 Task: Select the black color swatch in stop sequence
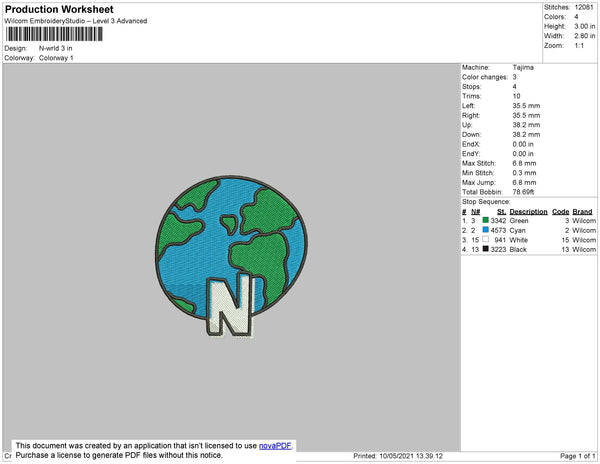coord(486,249)
